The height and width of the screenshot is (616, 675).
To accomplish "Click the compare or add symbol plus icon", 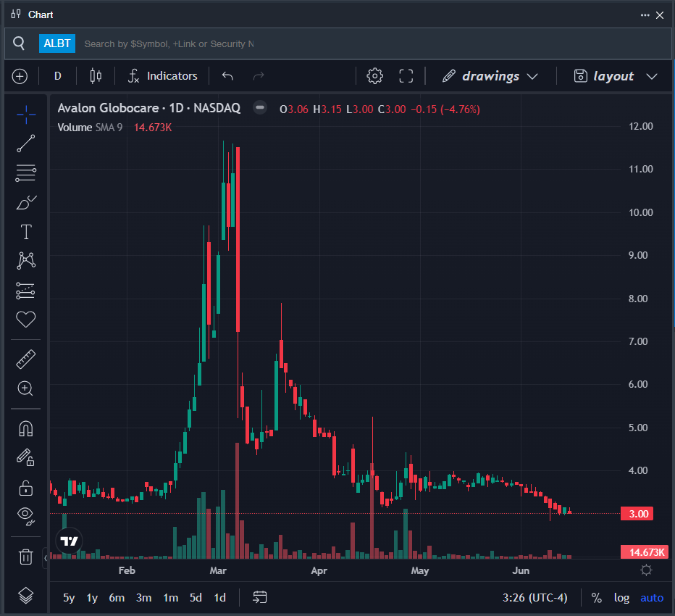I will pos(20,76).
